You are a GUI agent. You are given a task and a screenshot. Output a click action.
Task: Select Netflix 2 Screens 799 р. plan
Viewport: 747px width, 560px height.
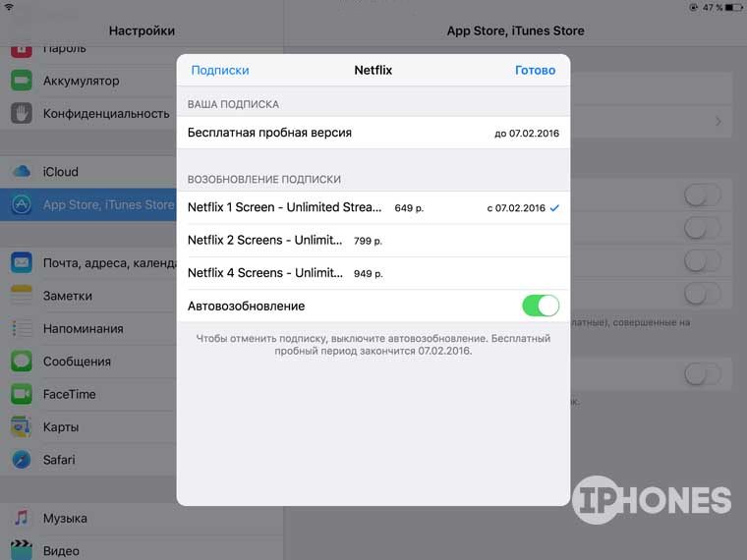[x=373, y=241]
